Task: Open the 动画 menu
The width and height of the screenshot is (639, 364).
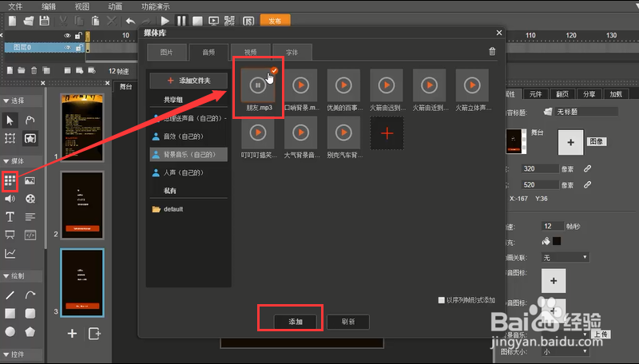Action: coord(115,6)
